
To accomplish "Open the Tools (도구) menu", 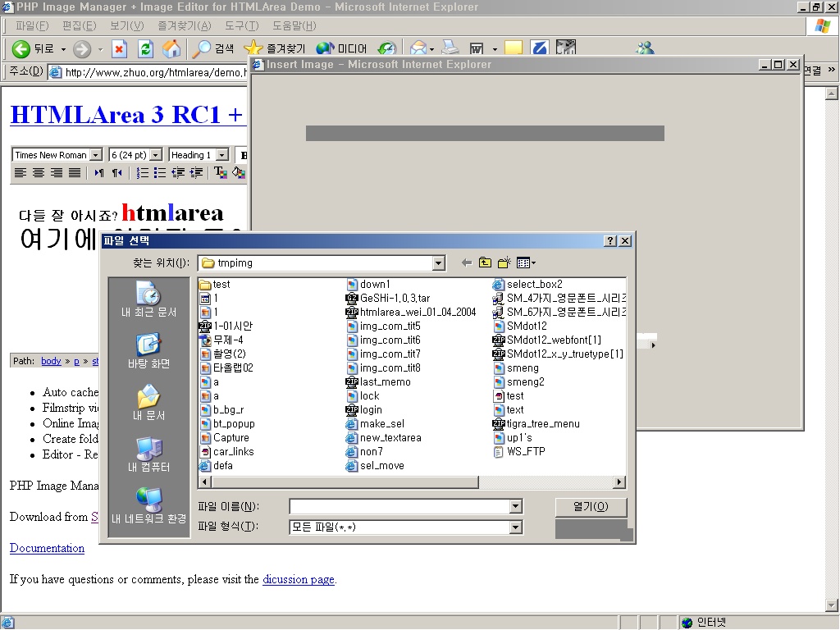I will click(242, 25).
